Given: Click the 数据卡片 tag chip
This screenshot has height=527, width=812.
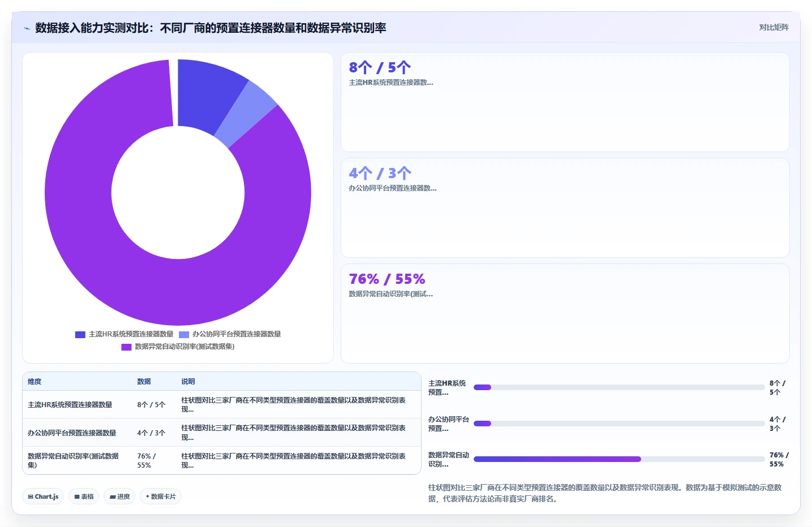Looking at the screenshot, I should click(x=161, y=496).
